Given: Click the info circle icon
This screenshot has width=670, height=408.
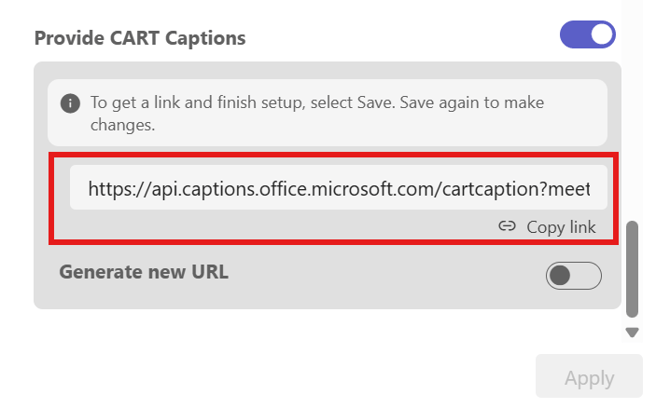Looking at the screenshot, I should [x=70, y=103].
